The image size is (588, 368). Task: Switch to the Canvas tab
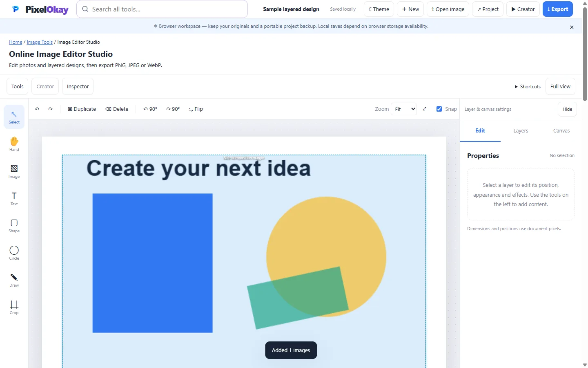coord(561,131)
